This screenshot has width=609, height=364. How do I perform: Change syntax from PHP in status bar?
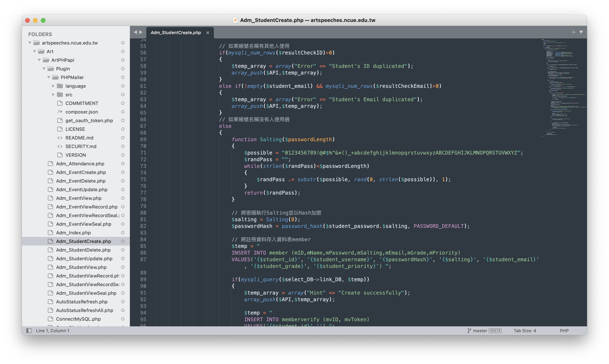click(x=564, y=331)
